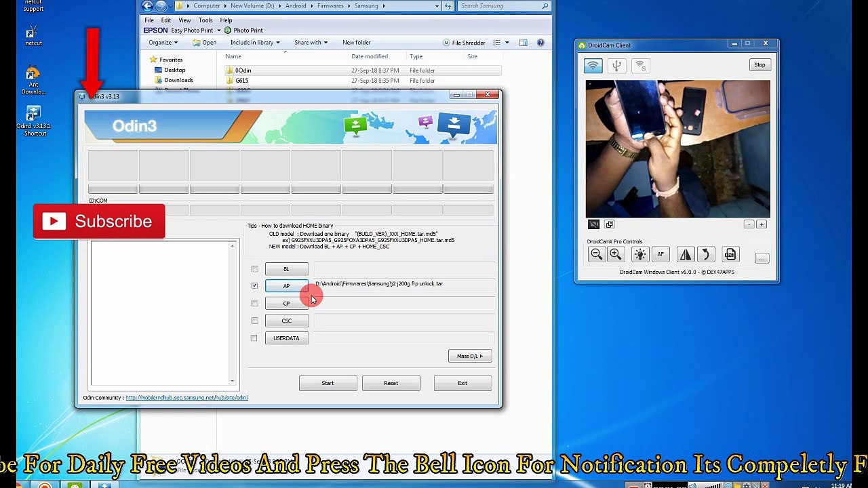
Task: Launch File Shredder from Explorer toolbar
Action: pos(464,43)
